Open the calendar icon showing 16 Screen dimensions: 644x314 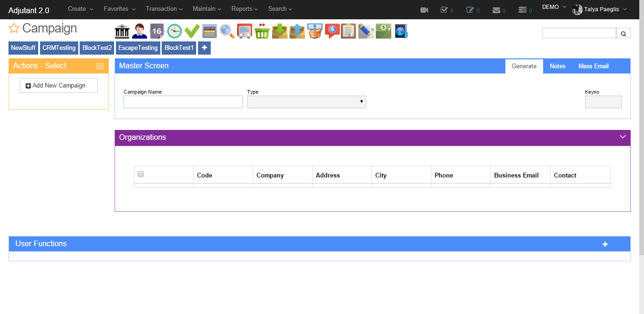(157, 32)
